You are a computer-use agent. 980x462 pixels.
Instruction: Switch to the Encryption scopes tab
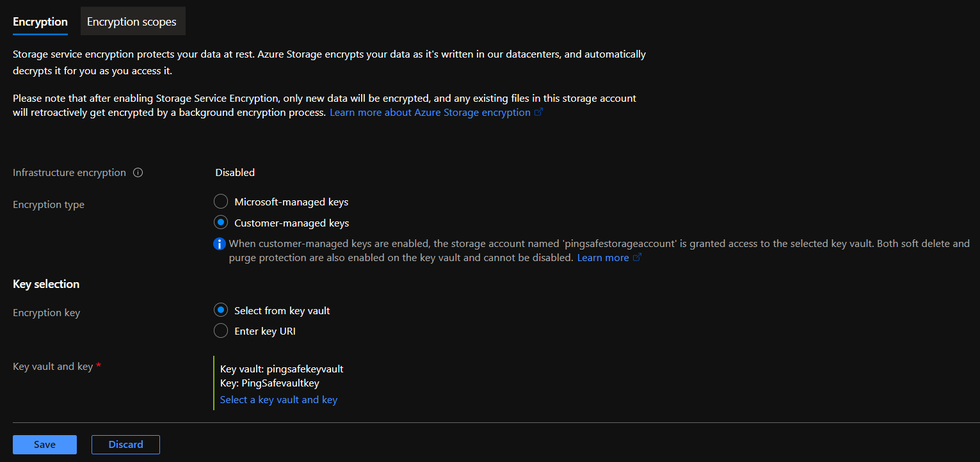coord(131,22)
